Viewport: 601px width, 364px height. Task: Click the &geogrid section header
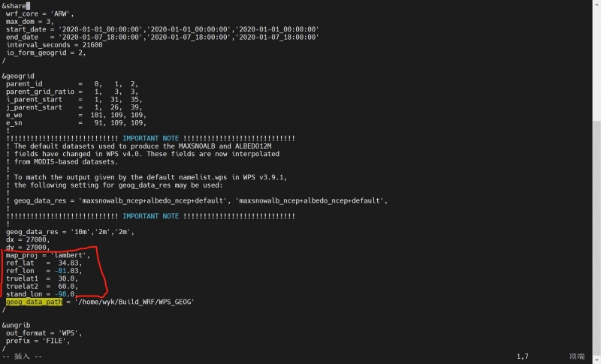pyautogui.click(x=21, y=76)
